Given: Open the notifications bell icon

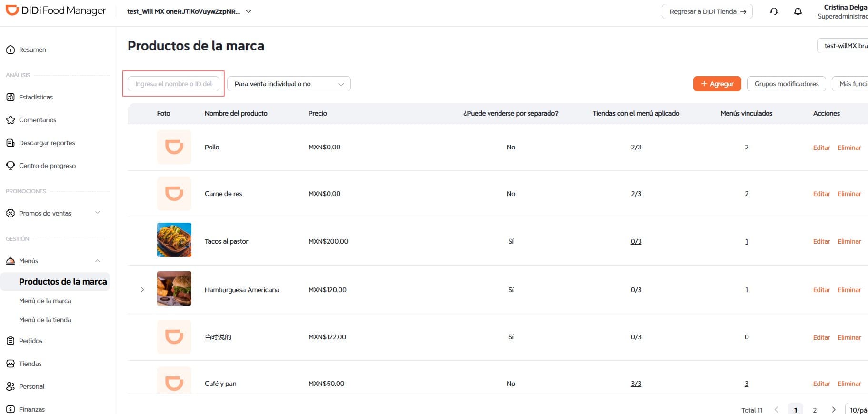Looking at the screenshot, I should [x=798, y=11].
